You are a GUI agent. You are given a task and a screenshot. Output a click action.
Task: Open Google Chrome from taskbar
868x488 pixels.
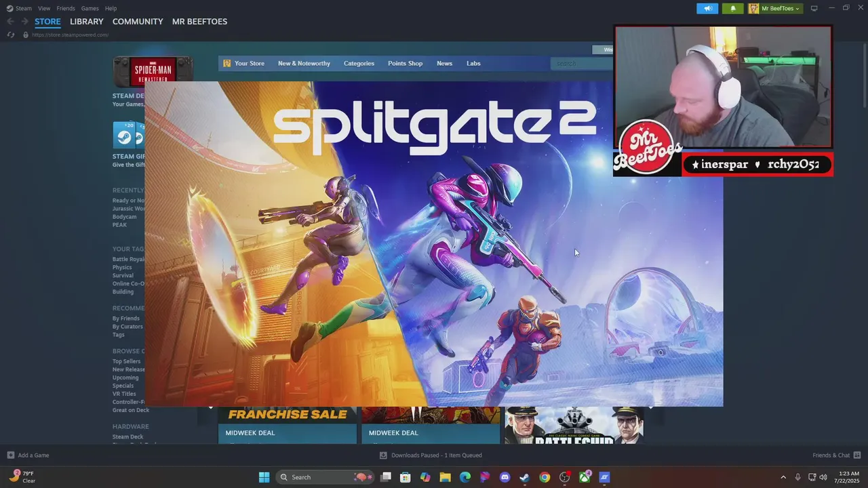click(x=545, y=477)
